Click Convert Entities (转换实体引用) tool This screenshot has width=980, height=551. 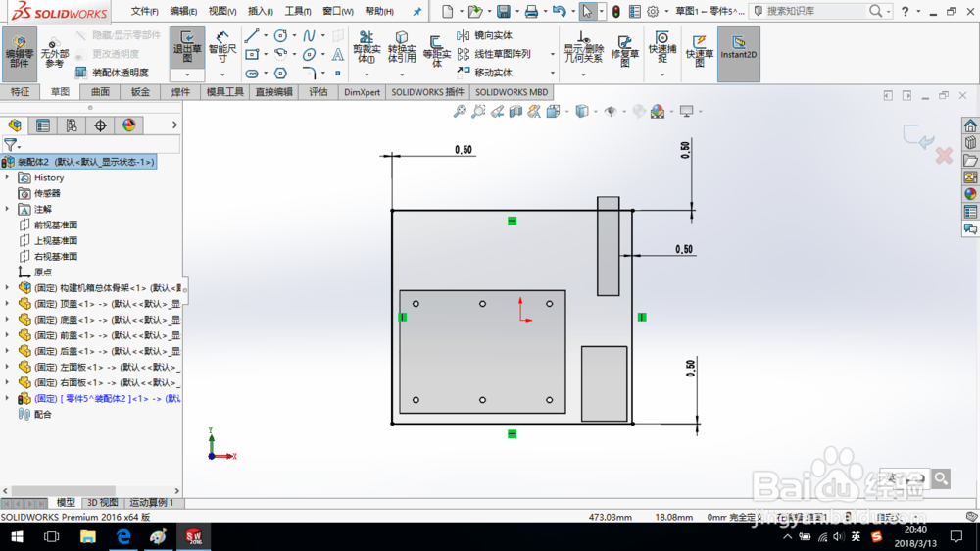[402, 47]
